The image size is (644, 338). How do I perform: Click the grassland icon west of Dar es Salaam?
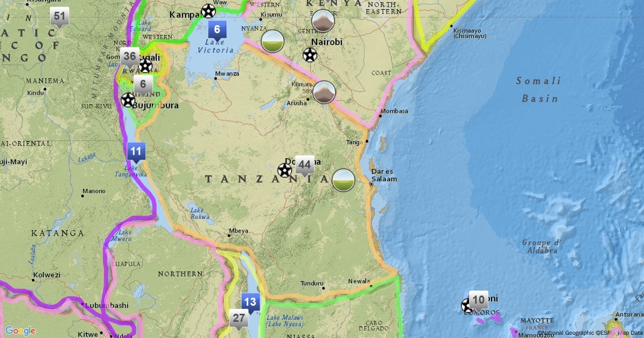tap(343, 180)
